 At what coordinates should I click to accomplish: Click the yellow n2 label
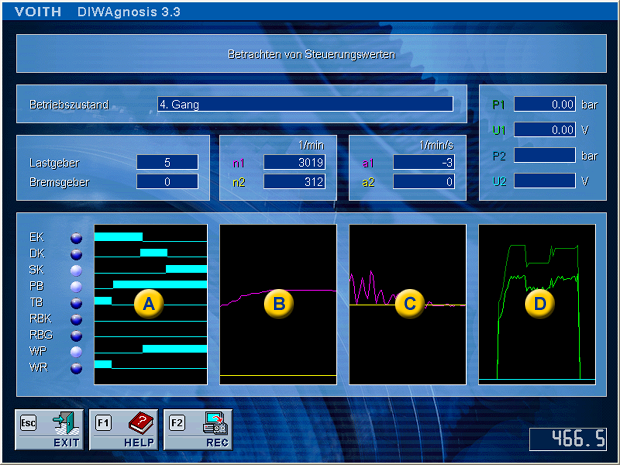(x=238, y=182)
